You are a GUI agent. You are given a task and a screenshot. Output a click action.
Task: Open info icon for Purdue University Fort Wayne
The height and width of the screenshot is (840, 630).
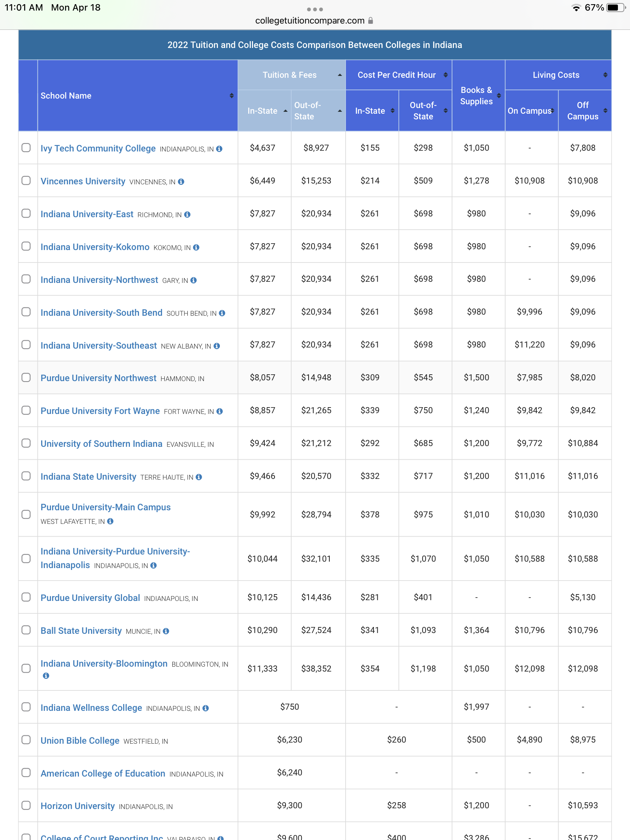[x=219, y=411]
